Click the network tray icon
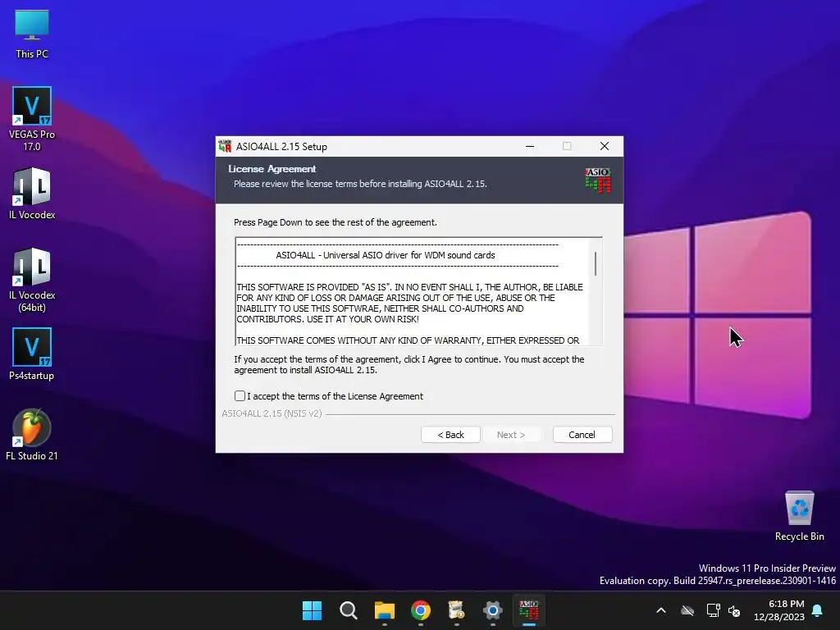The width and height of the screenshot is (840, 630). click(x=713, y=610)
